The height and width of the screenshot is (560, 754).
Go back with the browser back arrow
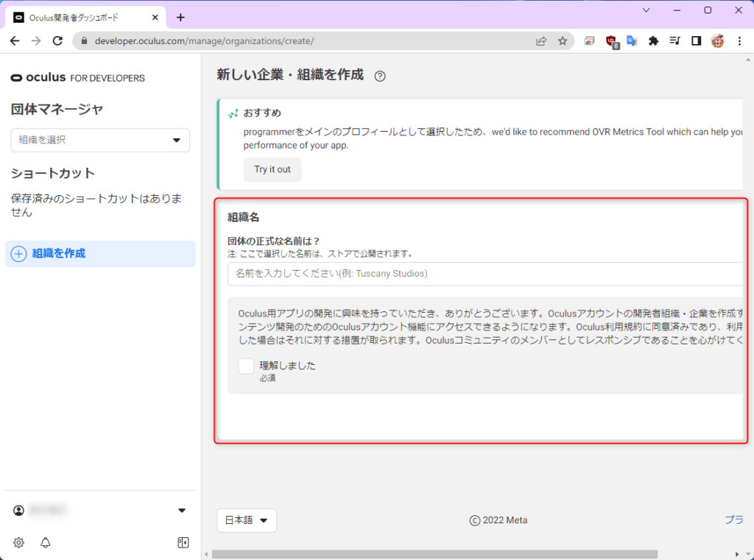click(x=15, y=41)
